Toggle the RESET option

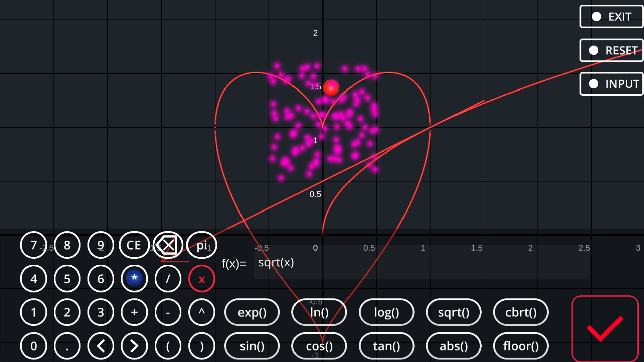coord(611,50)
